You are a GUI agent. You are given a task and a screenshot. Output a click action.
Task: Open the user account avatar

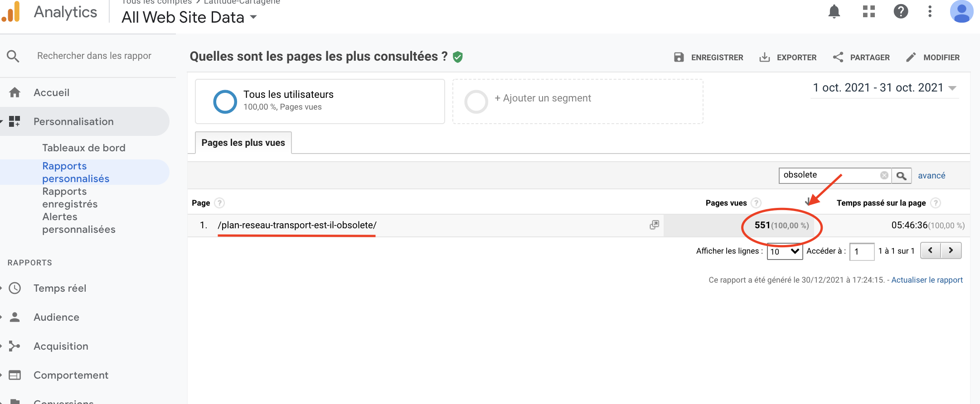coord(961,11)
